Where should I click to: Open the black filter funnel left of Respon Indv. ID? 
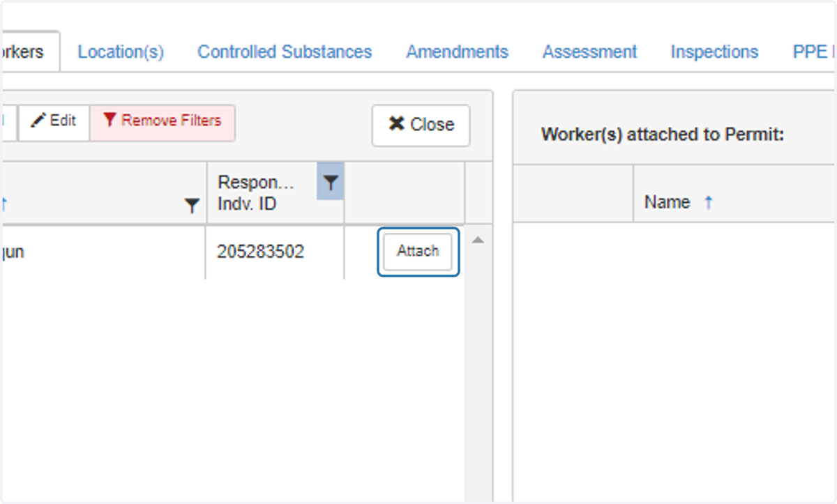[x=192, y=206]
